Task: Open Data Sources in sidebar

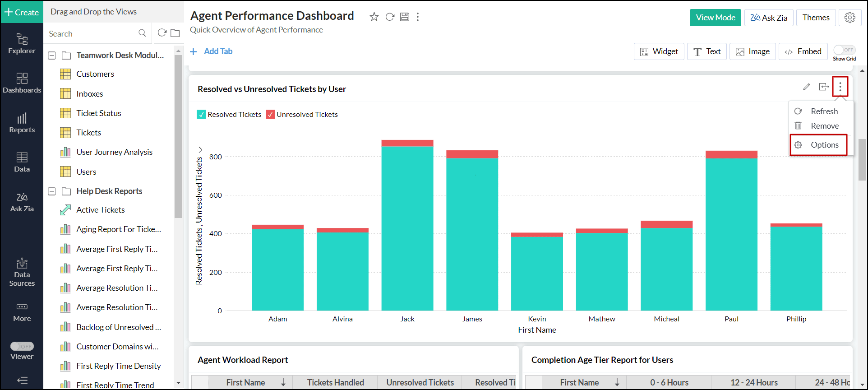Action: 22,272
